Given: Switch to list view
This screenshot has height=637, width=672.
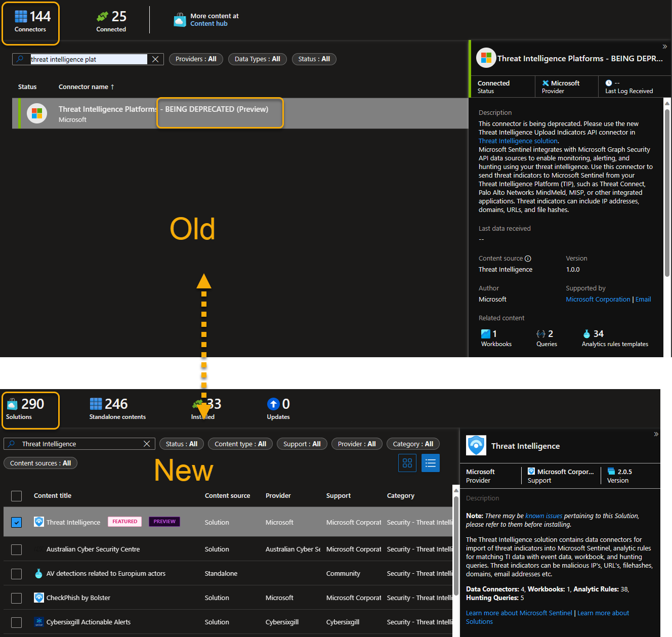Looking at the screenshot, I should point(431,463).
